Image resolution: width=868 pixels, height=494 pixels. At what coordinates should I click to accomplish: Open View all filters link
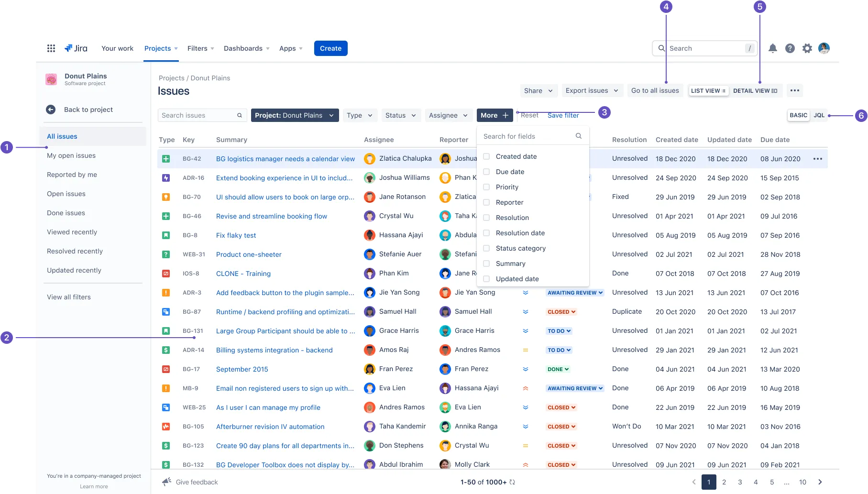click(x=69, y=297)
